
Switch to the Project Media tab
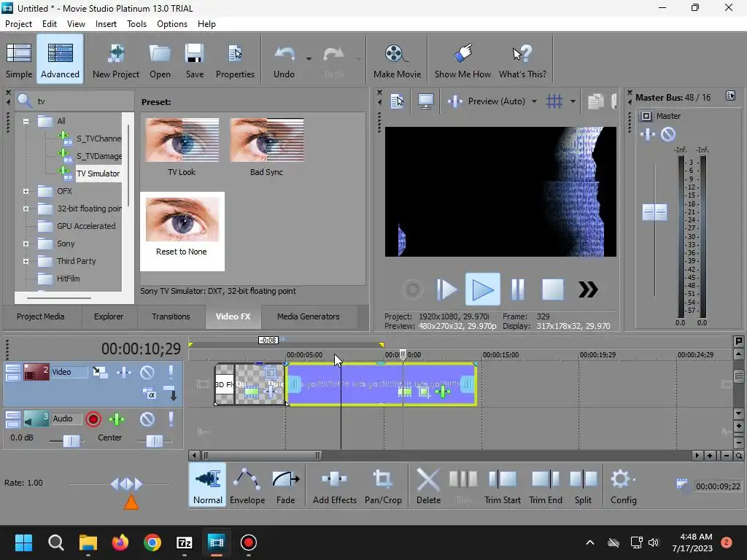click(41, 316)
